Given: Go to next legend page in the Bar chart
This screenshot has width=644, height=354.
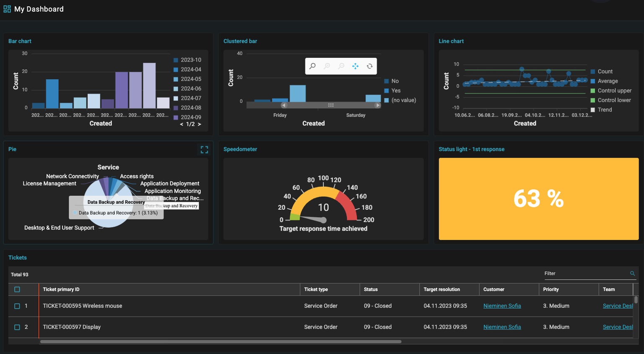Looking at the screenshot, I should point(199,124).
